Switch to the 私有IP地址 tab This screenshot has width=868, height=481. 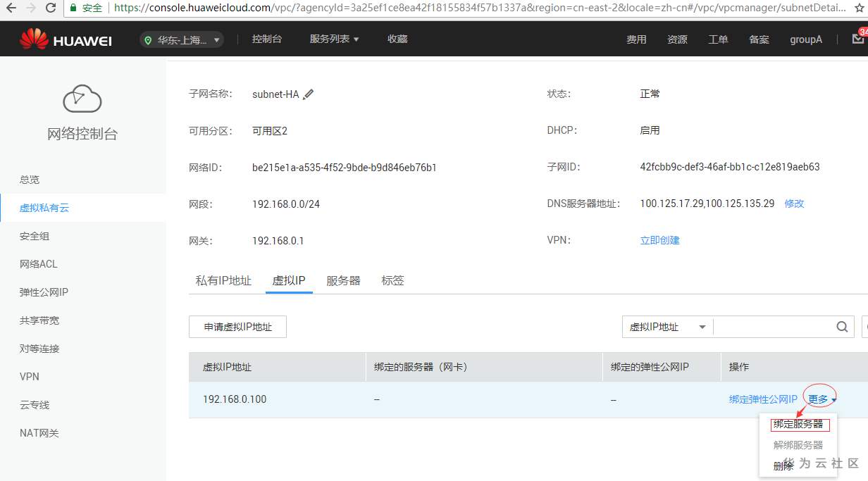(223, 280)
